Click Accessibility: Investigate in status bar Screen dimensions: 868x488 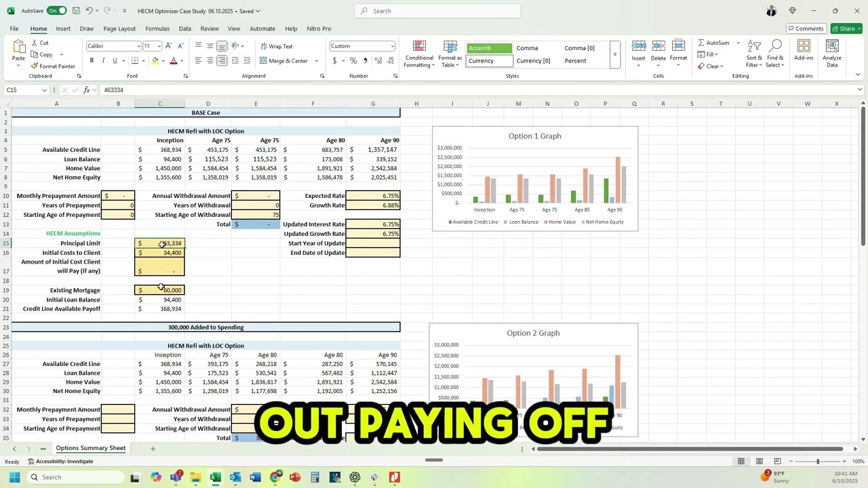click(x=61, y=462)
